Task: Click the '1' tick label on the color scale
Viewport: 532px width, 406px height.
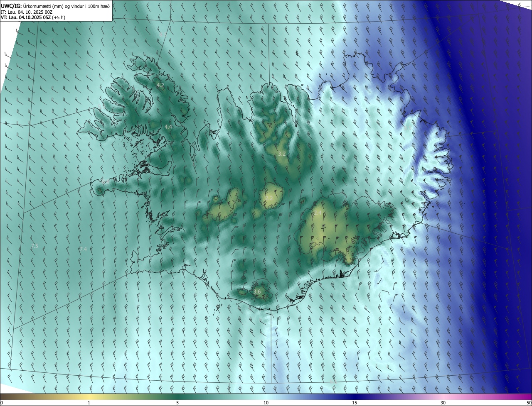Action: pos(89,403)
